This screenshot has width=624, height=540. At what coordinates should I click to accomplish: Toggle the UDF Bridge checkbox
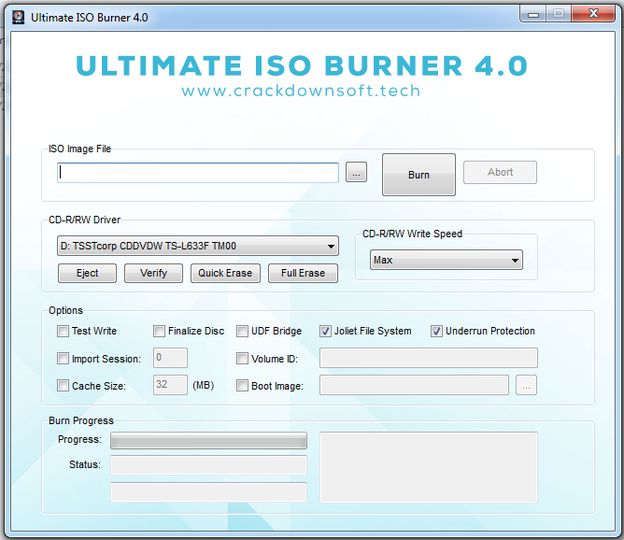(242, 331)
